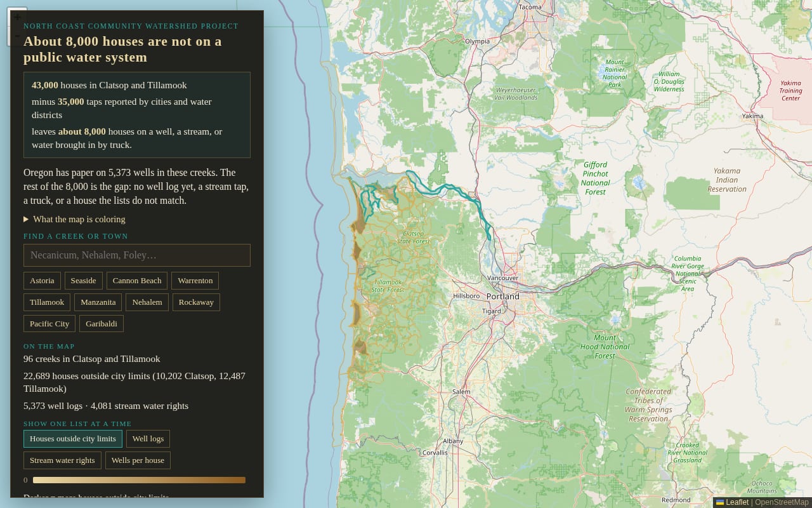Click the Crooked River National Grassland label
Image resolution: width=812 pixels, height=508 pixels.
(x=687, y=453)
